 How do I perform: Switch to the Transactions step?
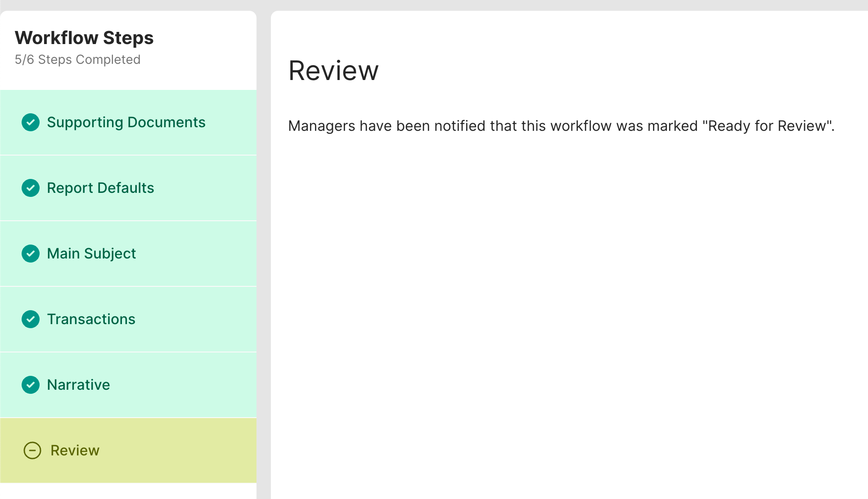click(91, 319)
